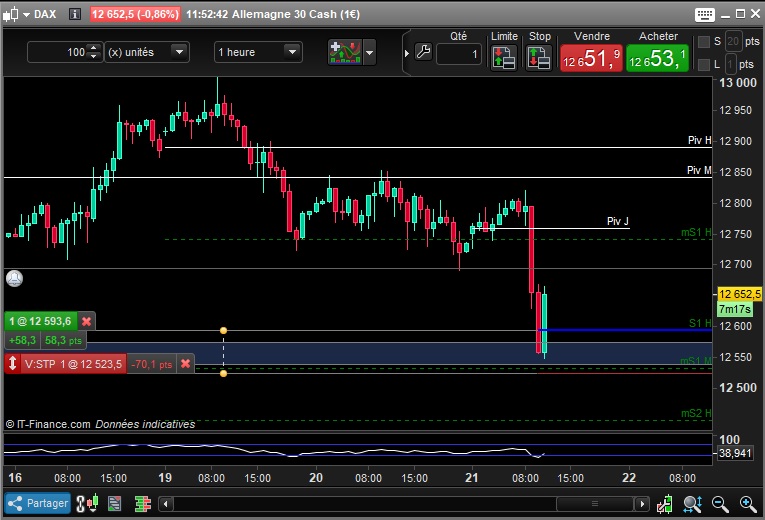This screenshot has width=765, height=520.
Task: Click the indicator value 38,941
Action: tap(735, 453)
